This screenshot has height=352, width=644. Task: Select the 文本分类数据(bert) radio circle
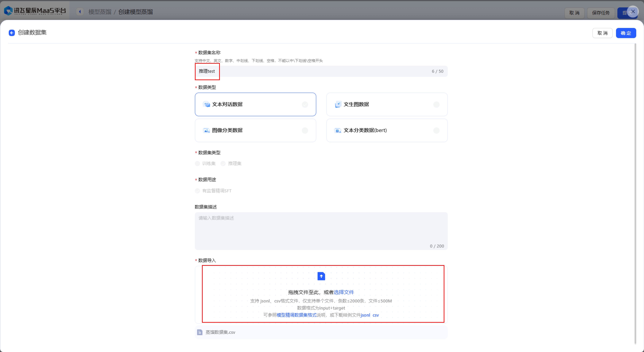tap(436, 130)
